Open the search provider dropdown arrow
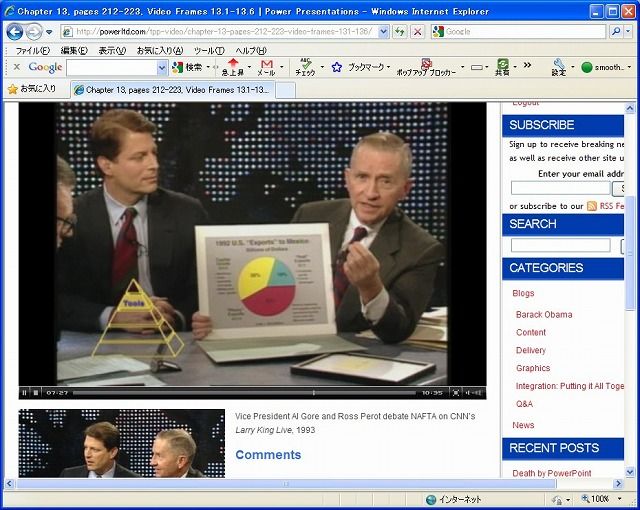Image resolution: width=640 pixels, height=510 pixels. tap(629, 31)
